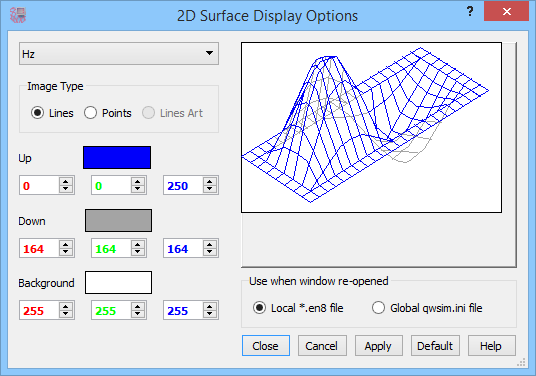Increase the Background blue value 255
The image size is (536, 376).
point(210,307)
